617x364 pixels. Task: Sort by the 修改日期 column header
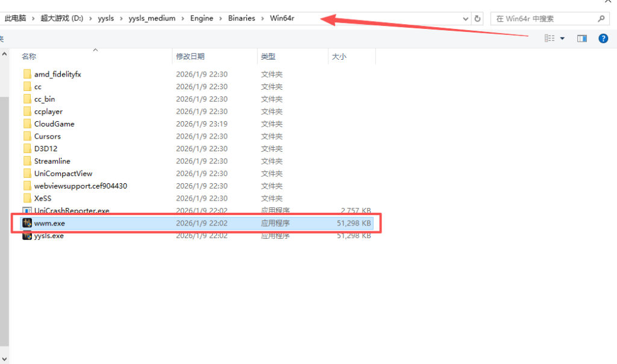click(190, 57)
